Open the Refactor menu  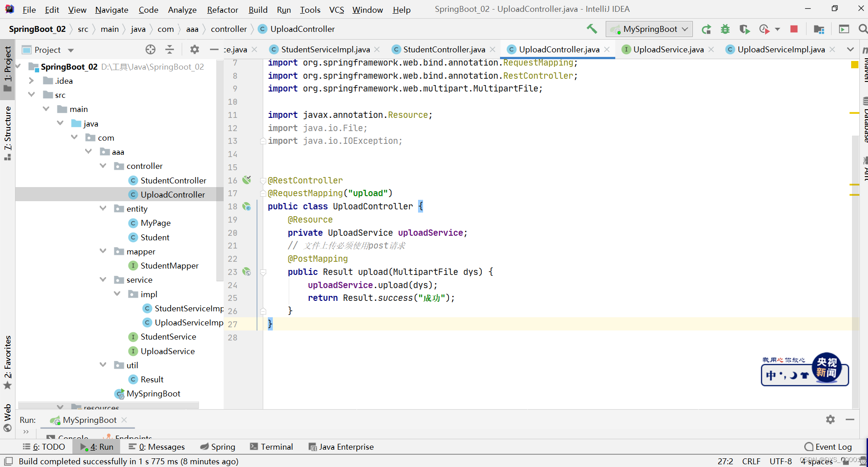222,10
